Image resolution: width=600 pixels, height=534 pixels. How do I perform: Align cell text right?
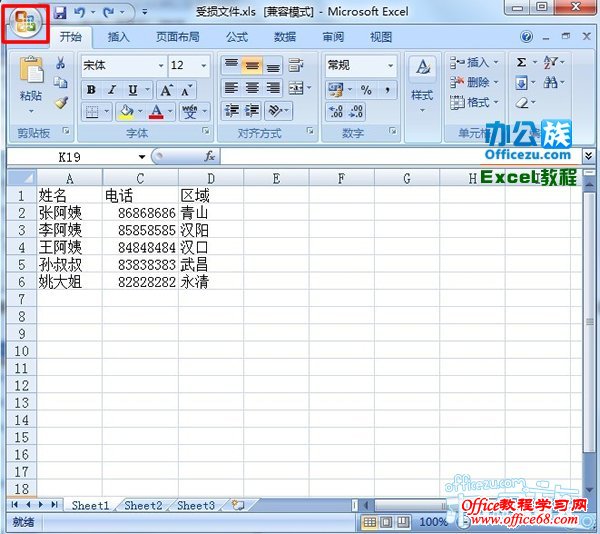point(273,88)
